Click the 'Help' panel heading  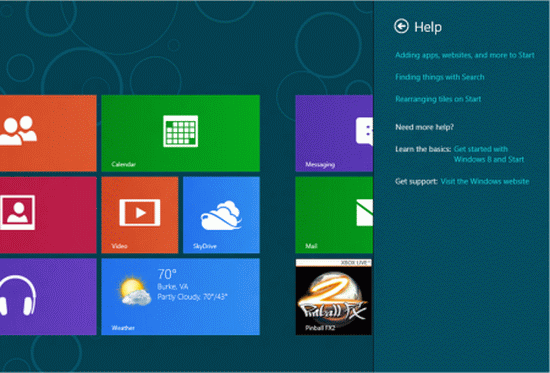click(428, 27)
